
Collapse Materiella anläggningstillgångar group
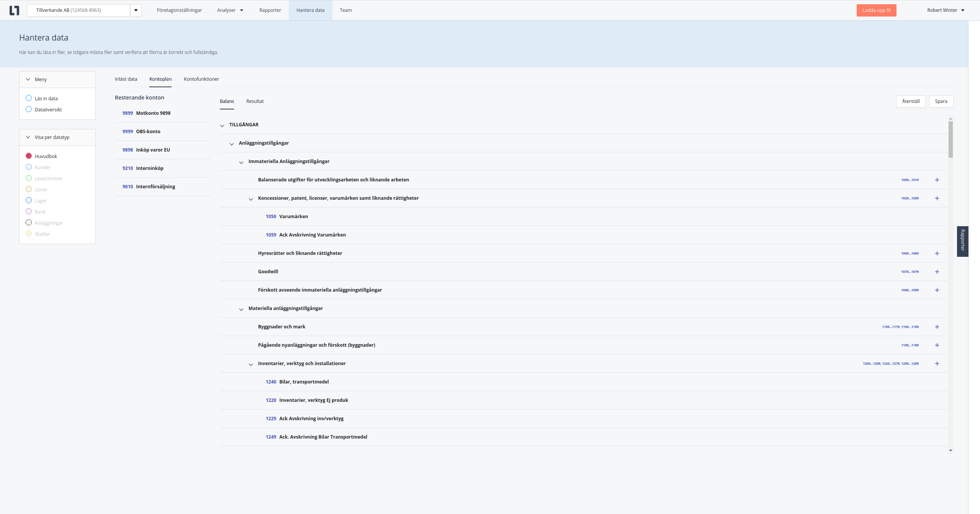(x=241, y=309)
